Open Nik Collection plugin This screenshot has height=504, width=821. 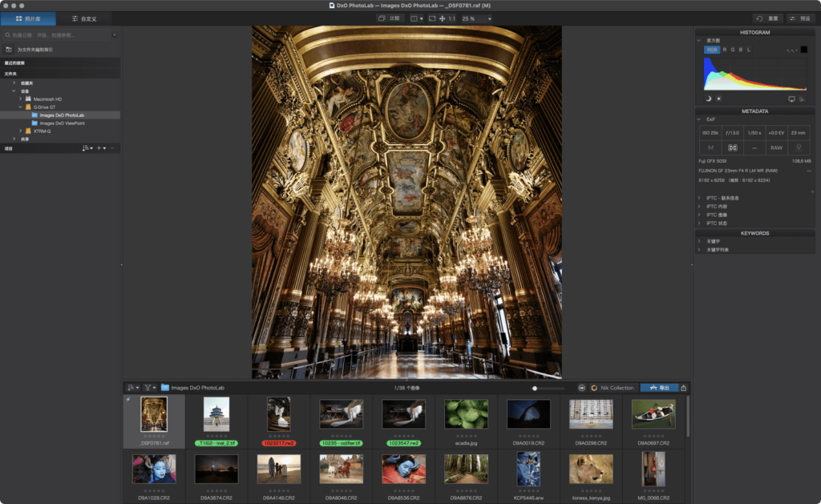(612, 388)
